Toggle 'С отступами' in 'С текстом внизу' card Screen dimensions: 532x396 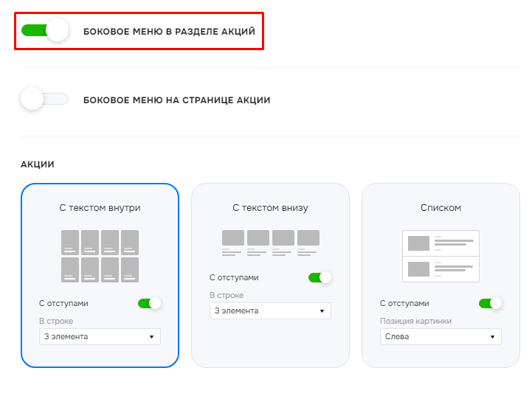[x=319, y=277]
